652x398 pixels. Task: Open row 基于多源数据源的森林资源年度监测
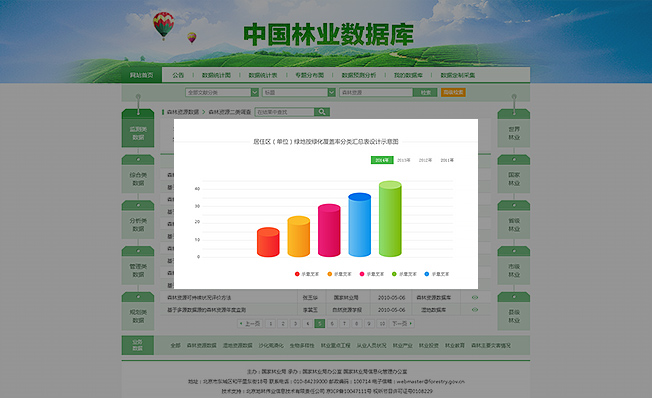[206, 310]
